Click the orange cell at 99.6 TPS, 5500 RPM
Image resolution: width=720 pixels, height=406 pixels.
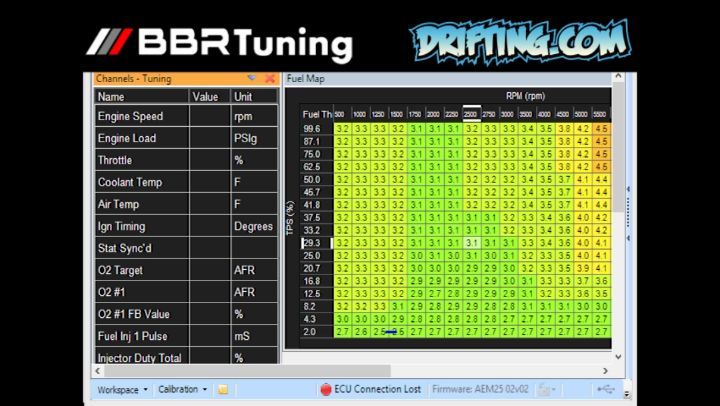click(600, 129)
